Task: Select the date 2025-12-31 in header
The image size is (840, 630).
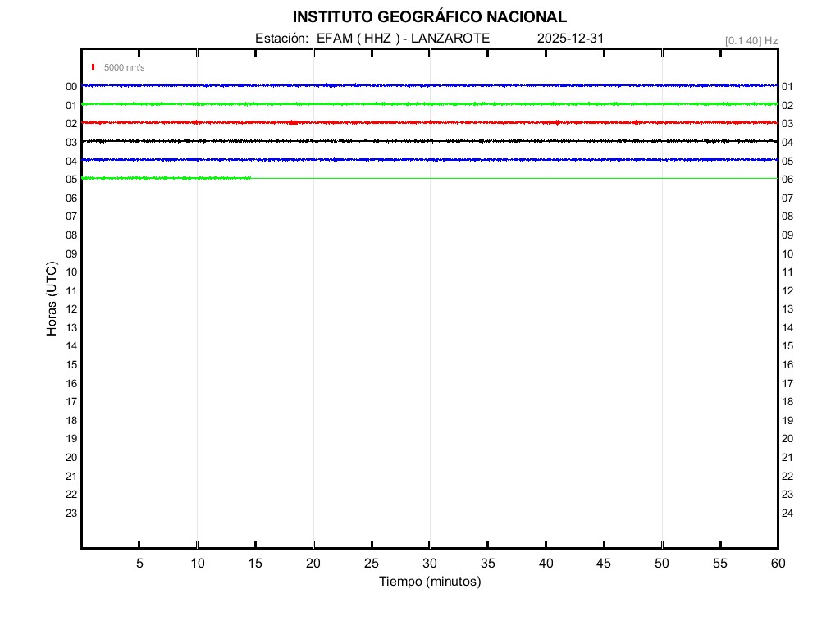Action: click(571, 39)
